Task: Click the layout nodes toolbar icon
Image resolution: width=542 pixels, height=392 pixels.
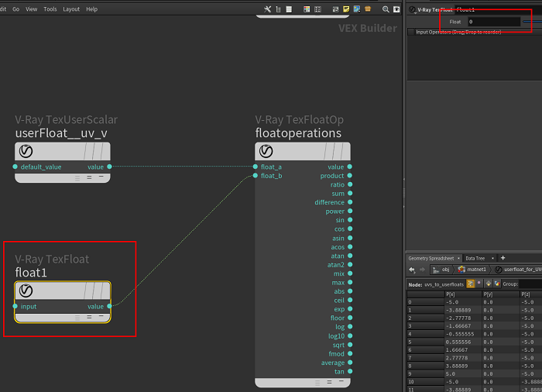Action: (x=335, y=9)
